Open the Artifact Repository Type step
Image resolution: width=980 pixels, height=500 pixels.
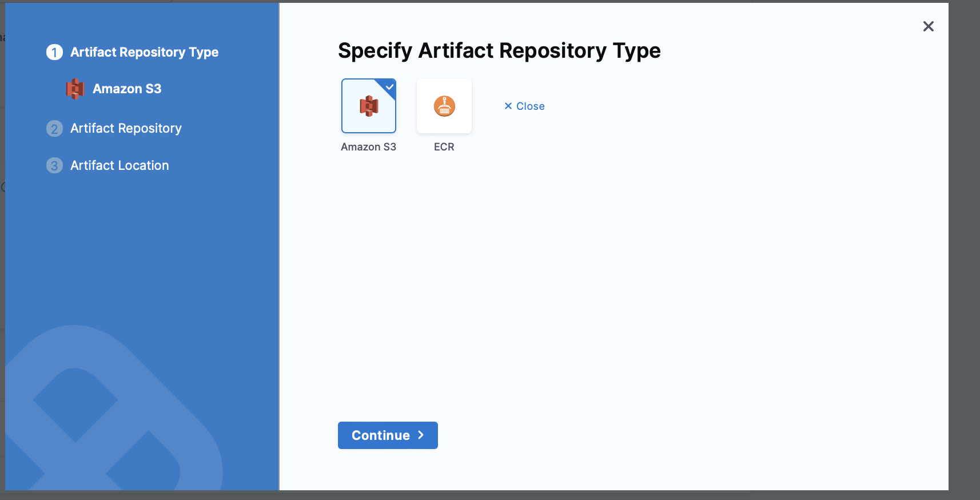click(x=144, y=52)
